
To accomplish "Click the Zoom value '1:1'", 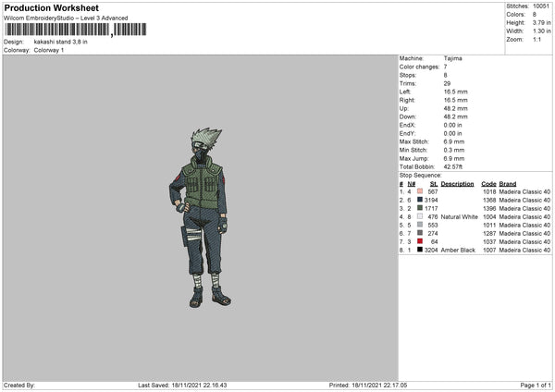I will coord(536,39).
